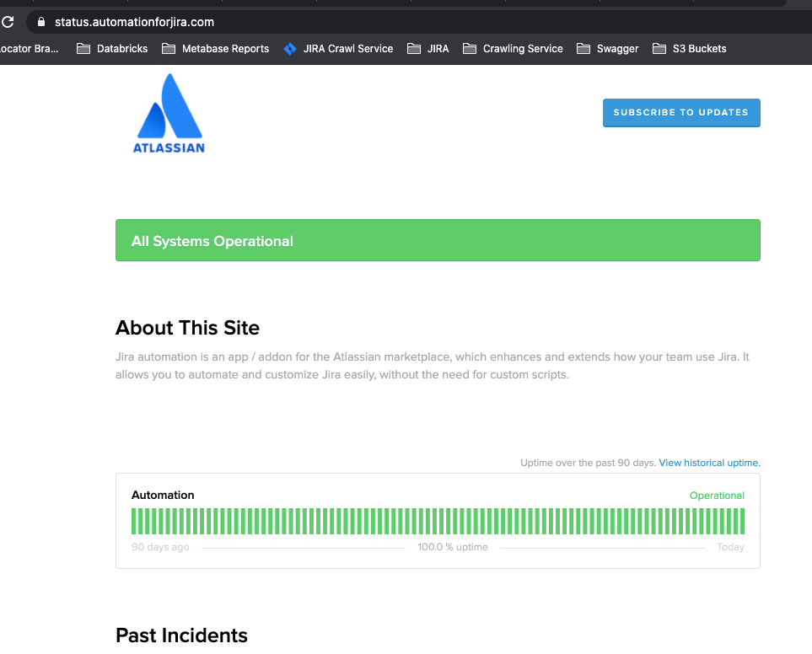
Task: Open View historical uptime link
Action: [709, 463]
